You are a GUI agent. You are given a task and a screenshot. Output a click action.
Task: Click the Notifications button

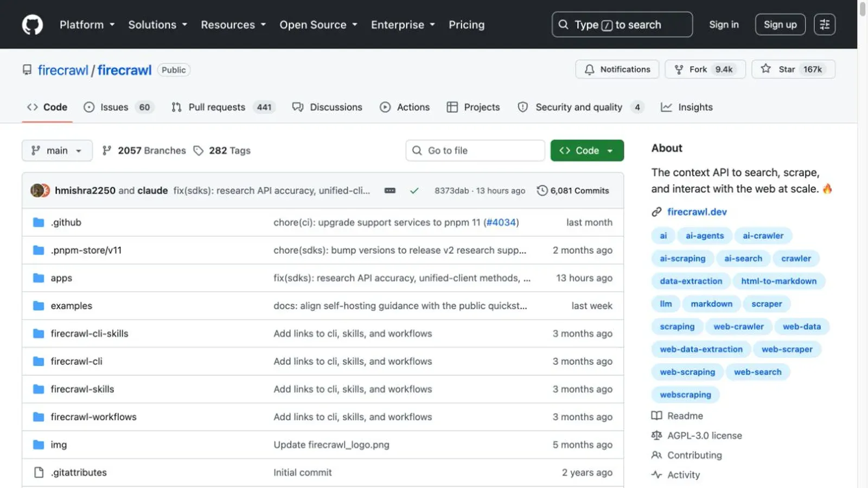pyautogui.click(x=617, y=69)
